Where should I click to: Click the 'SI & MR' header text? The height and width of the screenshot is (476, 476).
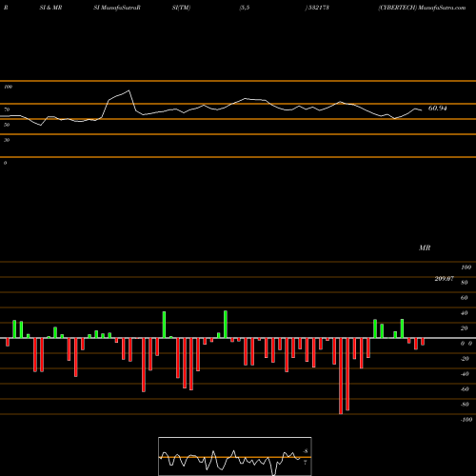pyautogui.click(x=50, y=8)
